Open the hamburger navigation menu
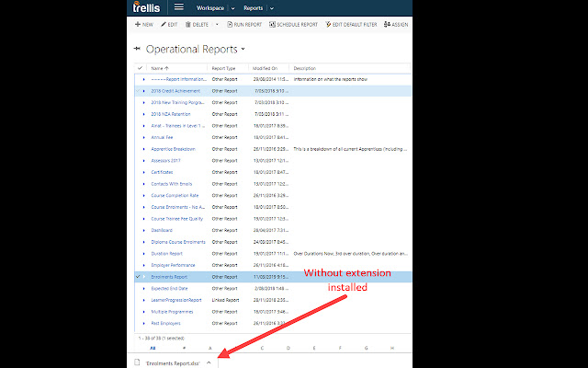This screenshot has width=588, height=368. point(179,7)
